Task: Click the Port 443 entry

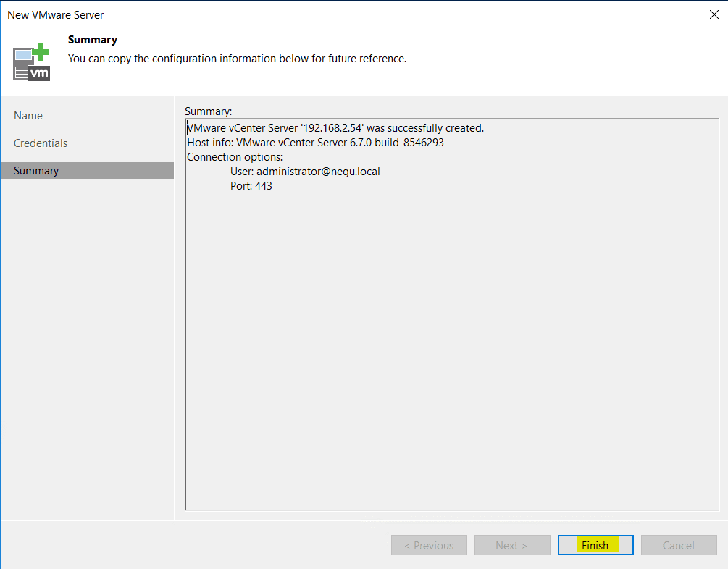Action: point(251,185)
